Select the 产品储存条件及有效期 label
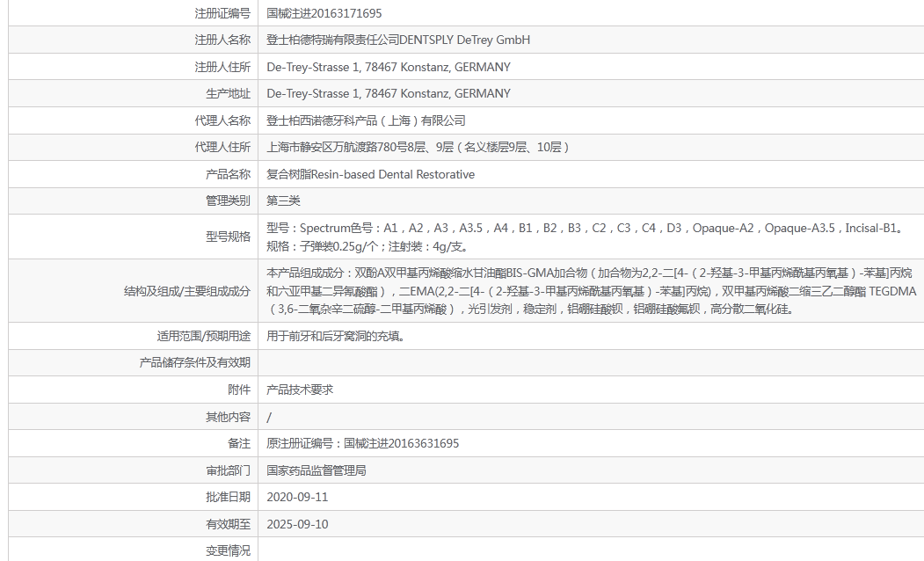The image size is (924, 561). [195, 362]
